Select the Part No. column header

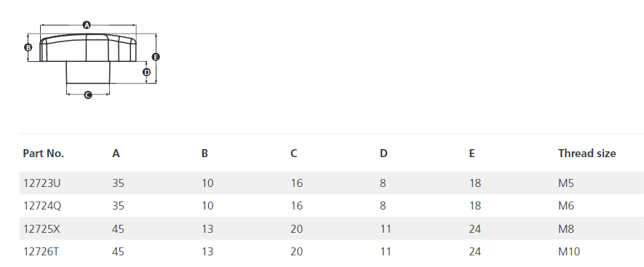44,154
